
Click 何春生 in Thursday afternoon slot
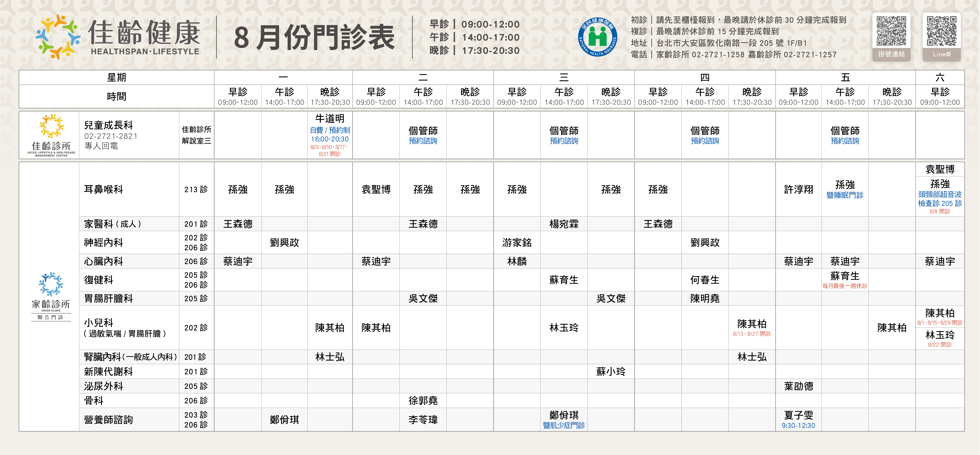[705, 280]
